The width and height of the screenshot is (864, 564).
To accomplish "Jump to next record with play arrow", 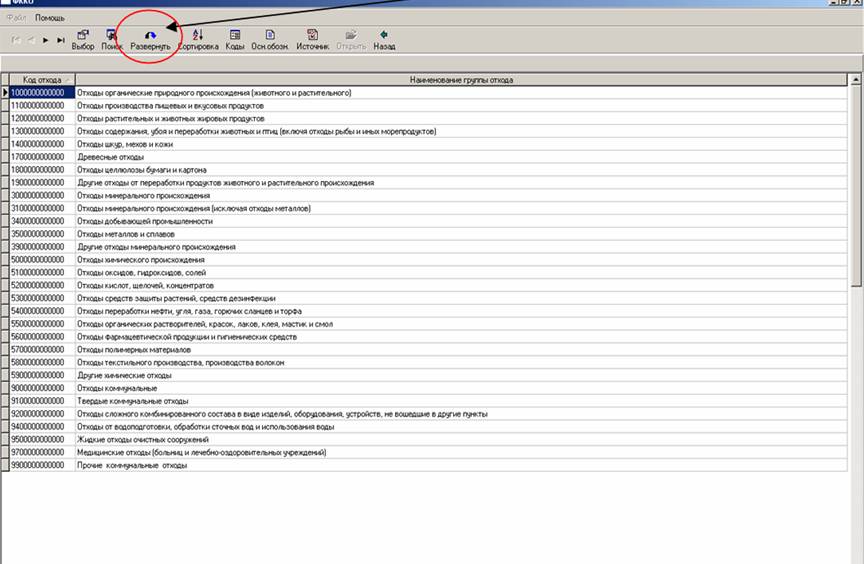I will click(46, 40).
